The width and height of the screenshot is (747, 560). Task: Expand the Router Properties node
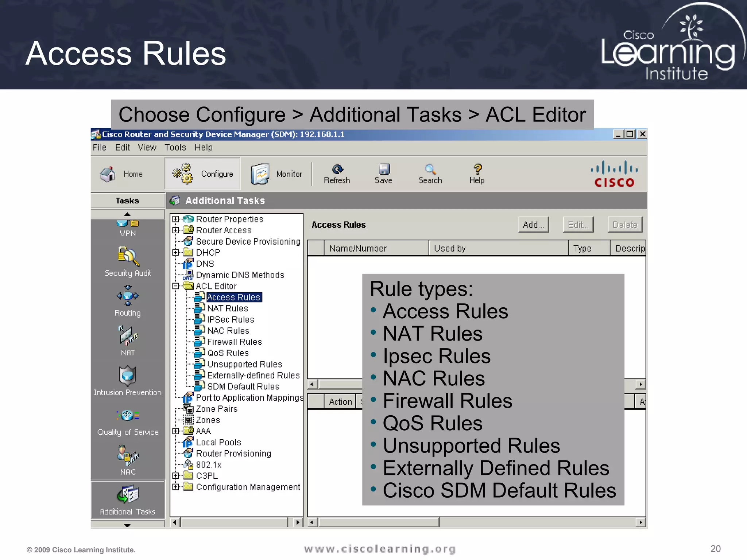[x=175, y=219]
